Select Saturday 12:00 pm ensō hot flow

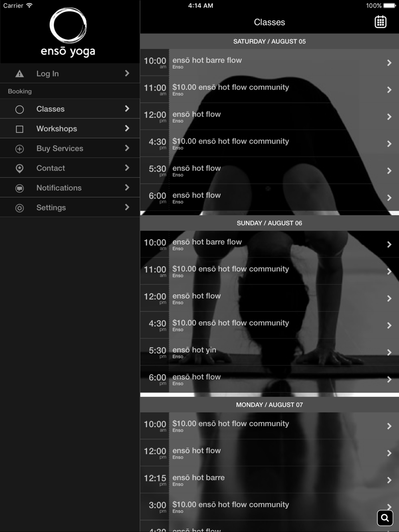click(x=269, y=116)
